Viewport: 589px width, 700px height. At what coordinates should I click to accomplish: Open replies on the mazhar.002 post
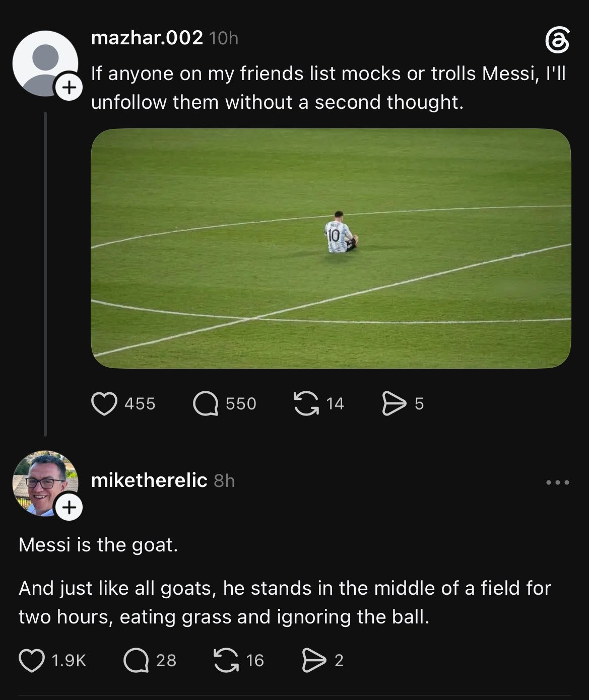(x=206, y=403)
